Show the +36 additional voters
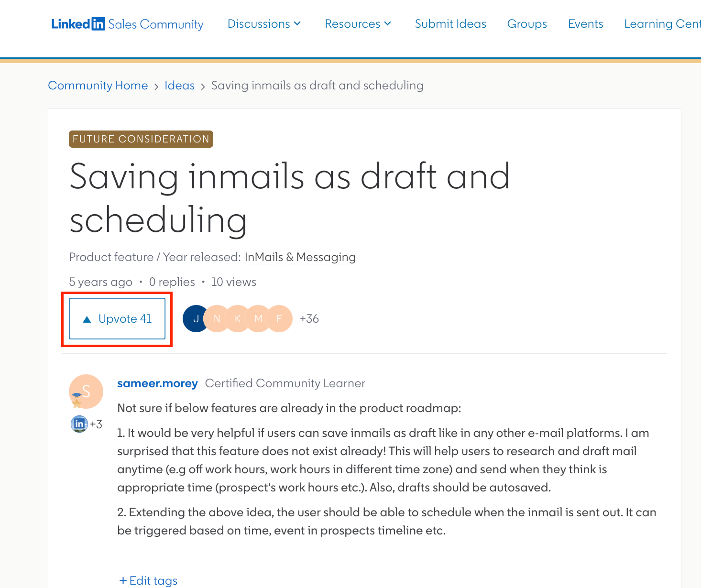701x588 pixels. [x=309, y=319]
